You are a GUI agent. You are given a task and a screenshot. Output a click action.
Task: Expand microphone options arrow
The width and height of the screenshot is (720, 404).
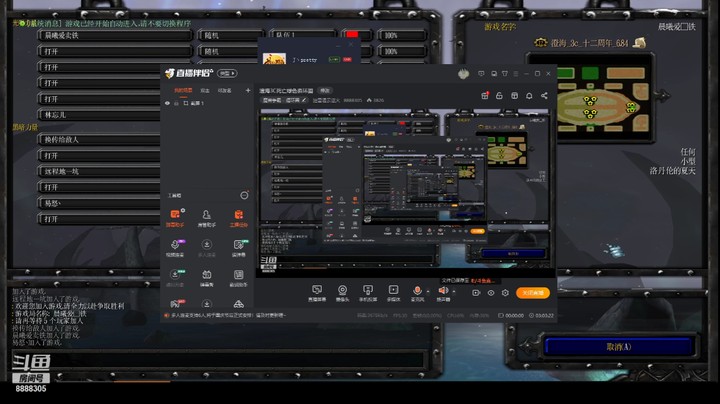[x=428, y=291]
